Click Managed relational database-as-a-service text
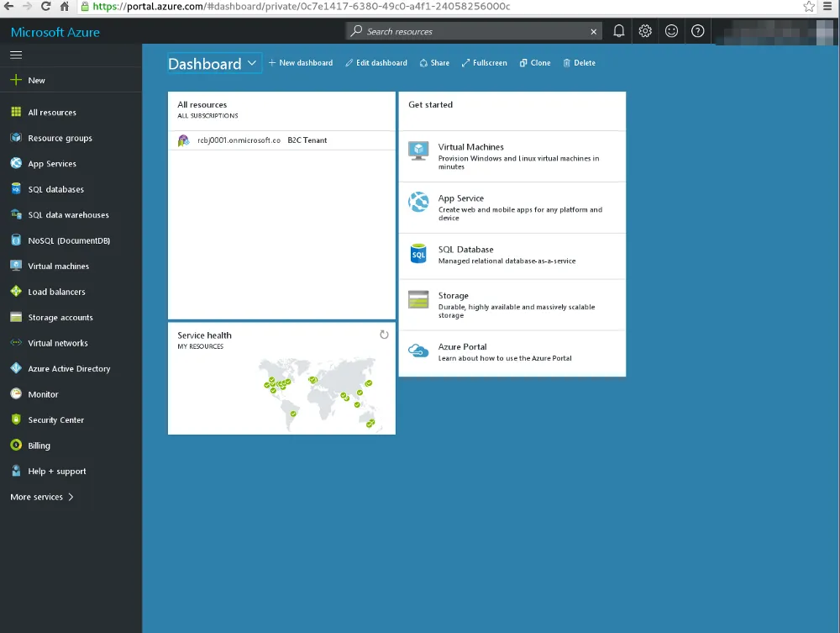Screen dimensions: 840x633 click(x=507, y=261)
